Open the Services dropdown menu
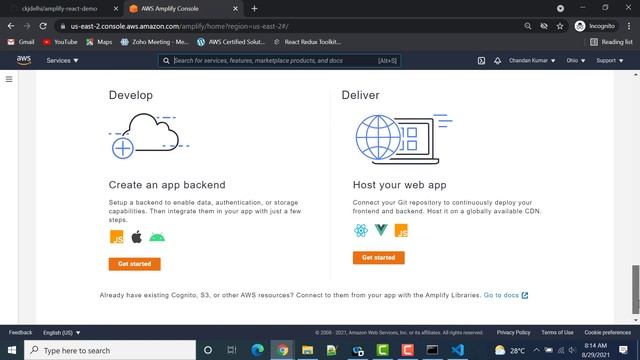Screen dimensions: 640x360 click(62, 60)
